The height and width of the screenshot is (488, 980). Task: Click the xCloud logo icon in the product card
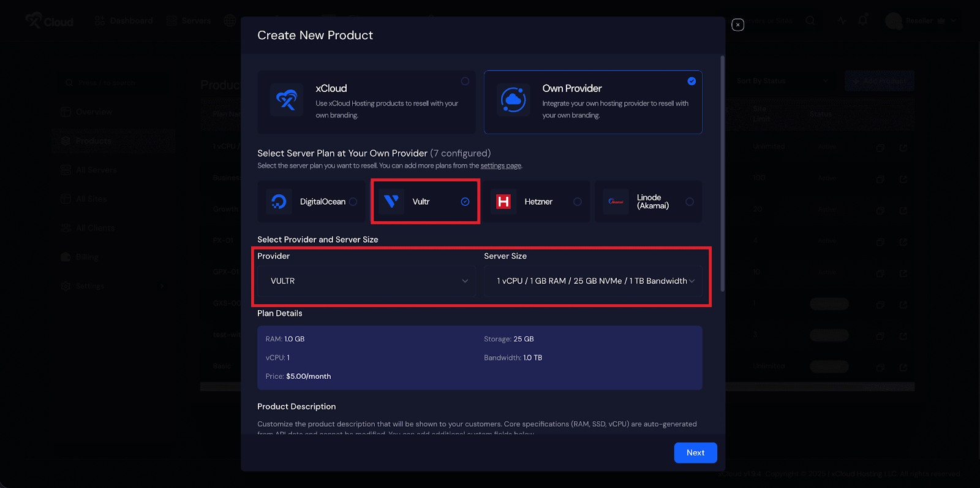[286, 100]
